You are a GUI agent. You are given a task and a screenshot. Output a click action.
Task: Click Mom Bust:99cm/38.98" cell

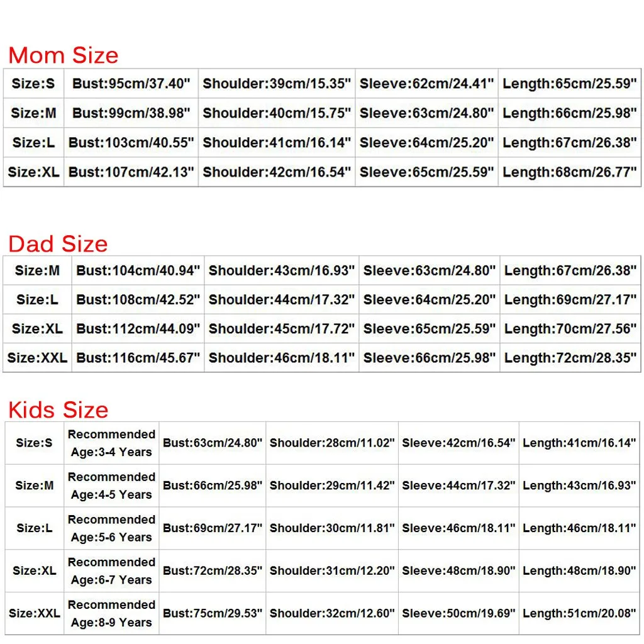coord(131,113)
